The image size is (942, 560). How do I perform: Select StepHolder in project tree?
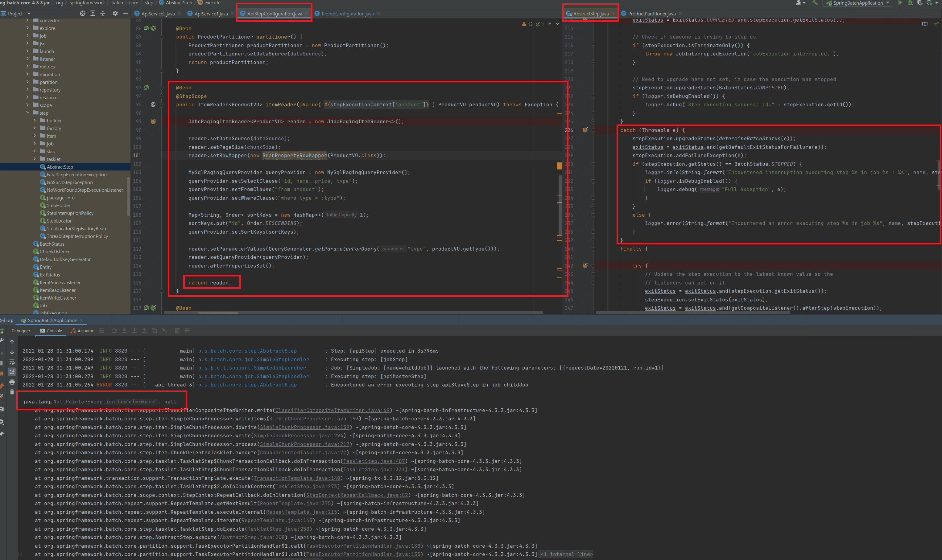pyautogui.click(x=59, y=206)
